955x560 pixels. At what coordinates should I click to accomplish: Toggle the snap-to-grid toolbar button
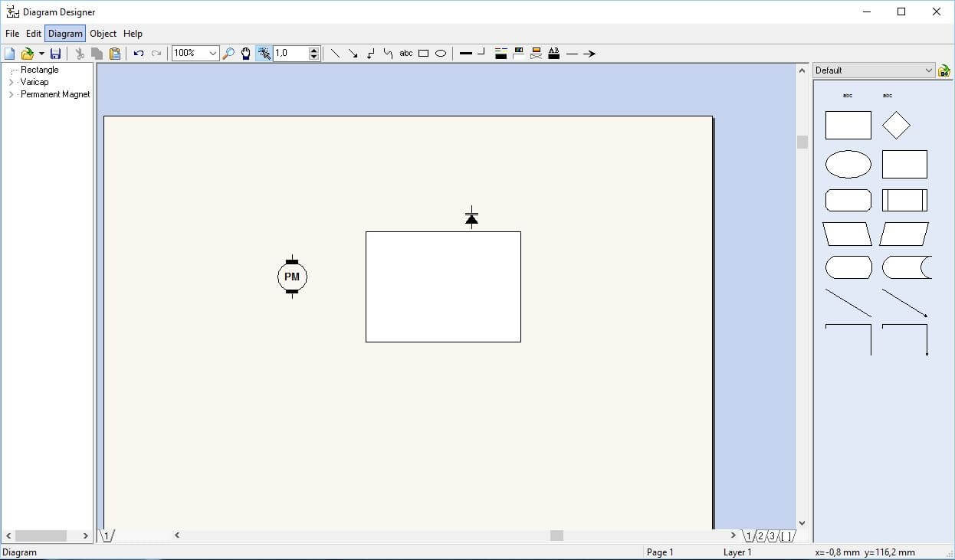point(264,54)
